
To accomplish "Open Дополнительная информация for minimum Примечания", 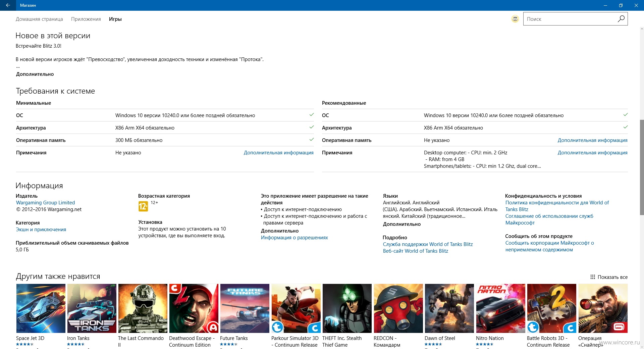I will pos(278,153).
